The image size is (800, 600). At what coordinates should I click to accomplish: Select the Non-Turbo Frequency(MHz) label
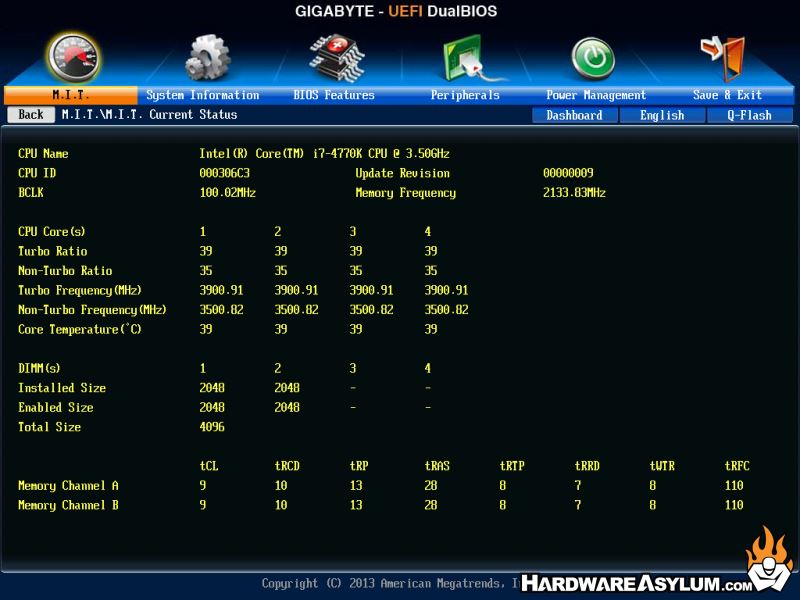92,310
